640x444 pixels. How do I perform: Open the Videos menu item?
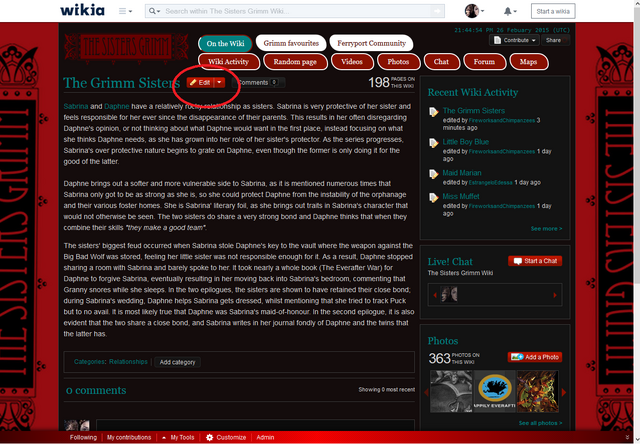point(352,62)
